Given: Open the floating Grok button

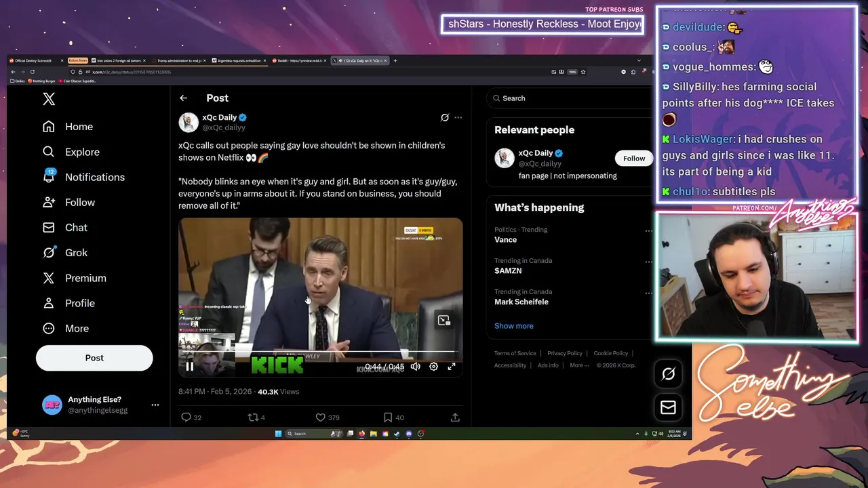Looking at the screenshot, I should click(x=668, y=373).
